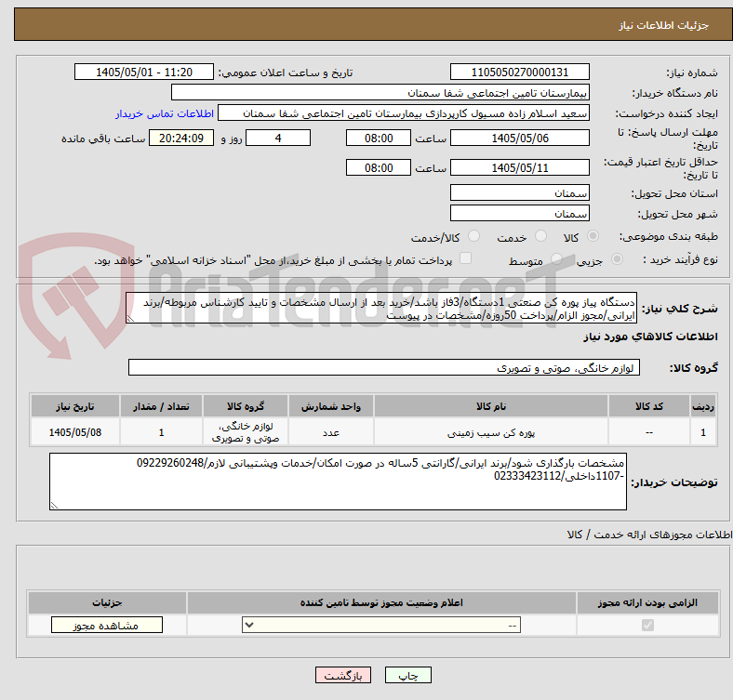Select the کالا radio button

click(593, 236)
